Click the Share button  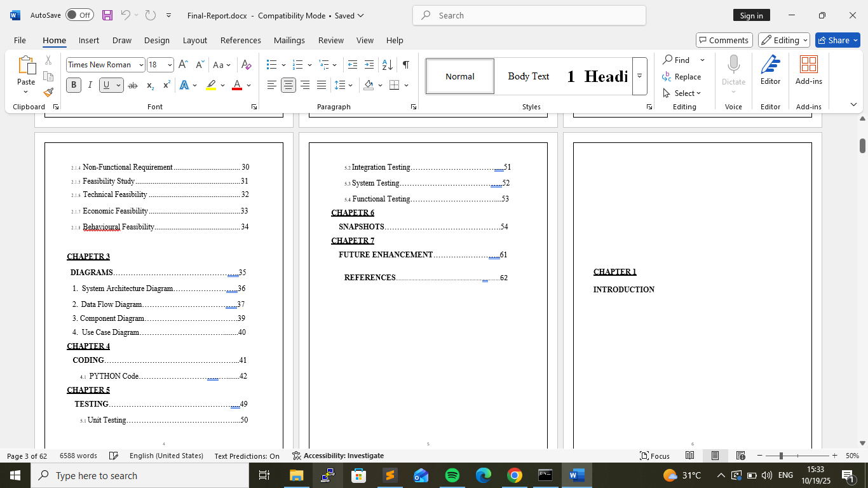pyautogui.click(x=837, y=40)
